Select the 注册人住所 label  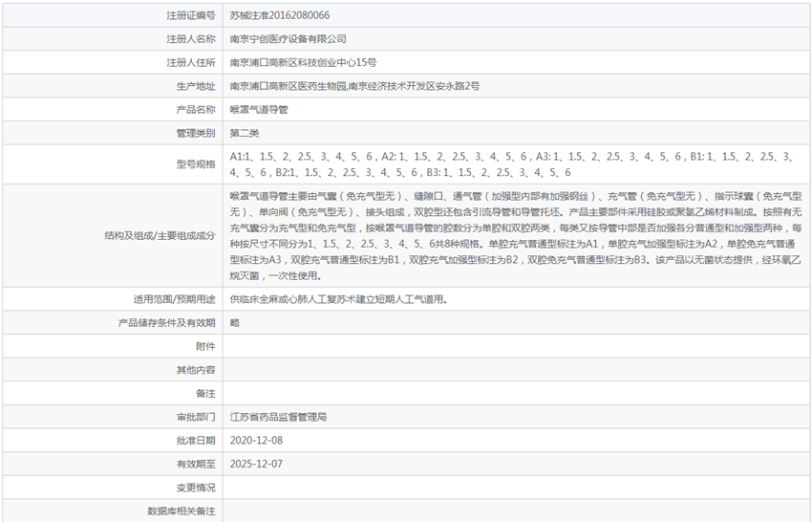tap(190, 63)
